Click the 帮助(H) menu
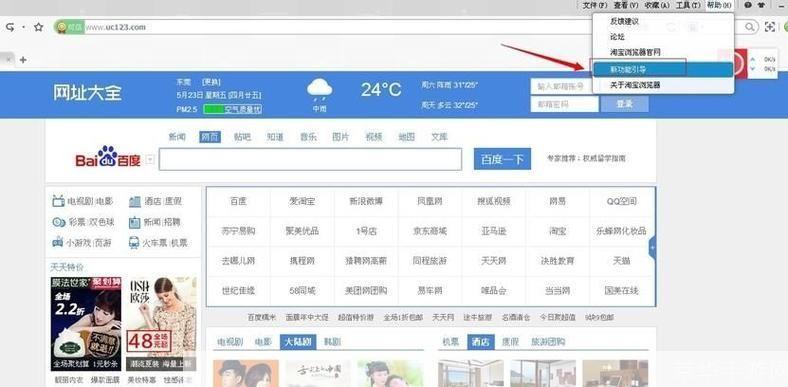 tap(719, 5)
